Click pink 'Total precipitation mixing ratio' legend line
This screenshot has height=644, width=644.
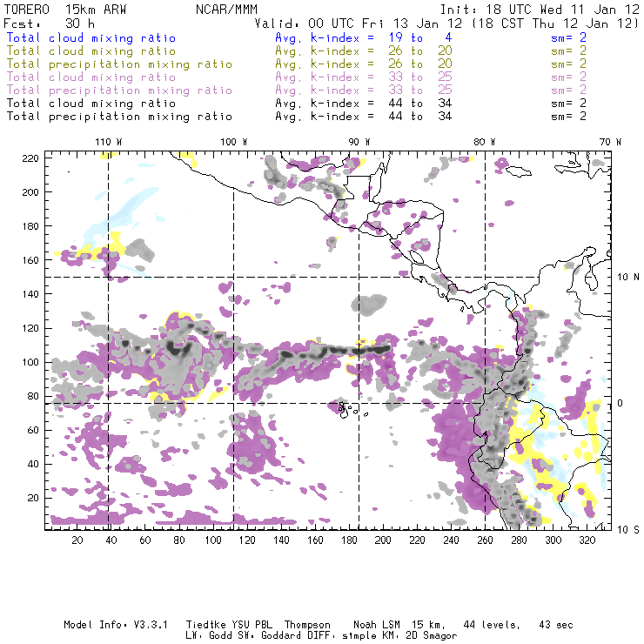[x=119, y=91]
